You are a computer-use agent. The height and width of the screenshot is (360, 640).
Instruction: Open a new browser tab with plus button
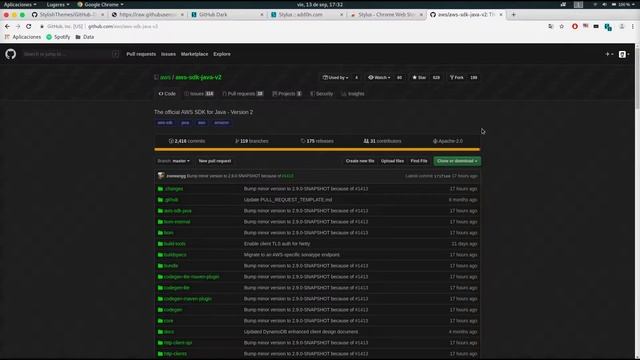tap(513, 14)
